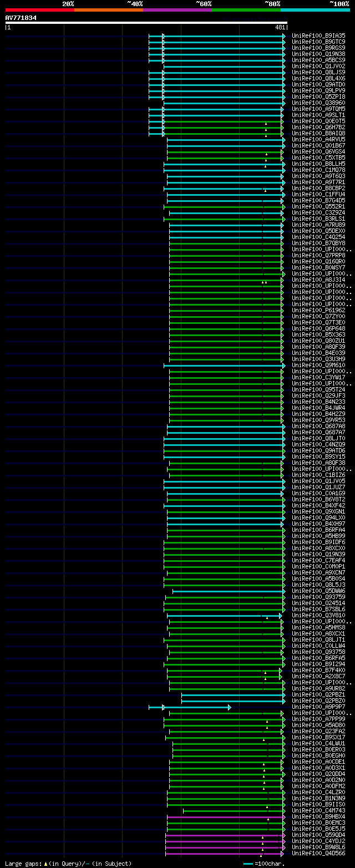This screenshot has height=868, width=355.
Task: Open the UniRef100_A7RU89 hit
Action: [x=318, y=225]
